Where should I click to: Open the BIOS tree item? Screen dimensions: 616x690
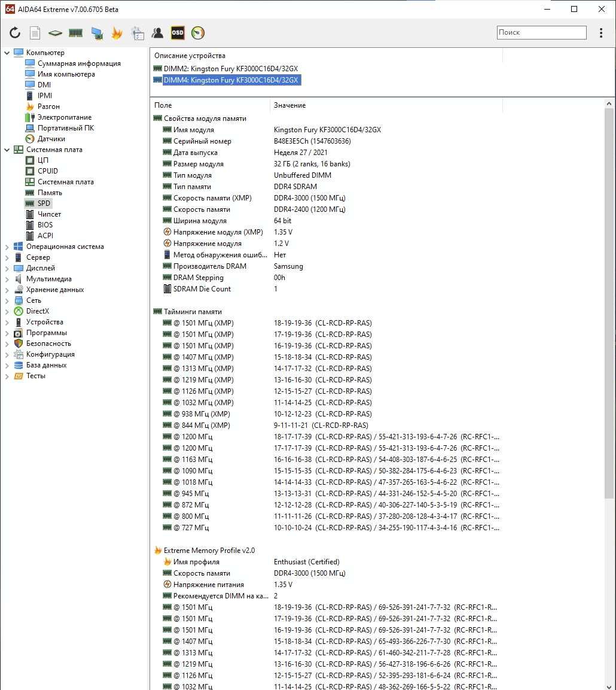click(45, 225)
